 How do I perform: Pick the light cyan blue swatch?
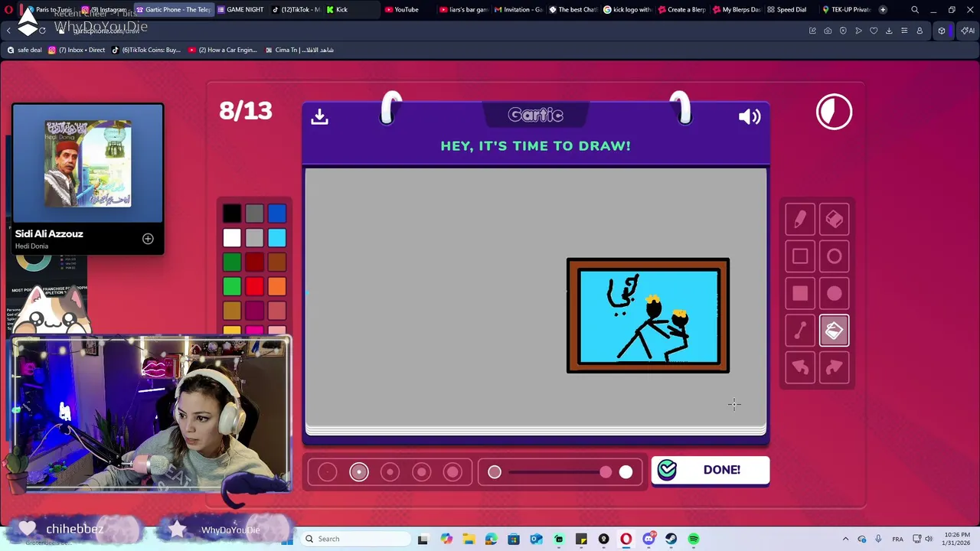pyautogui.click(x=277, y=238)
